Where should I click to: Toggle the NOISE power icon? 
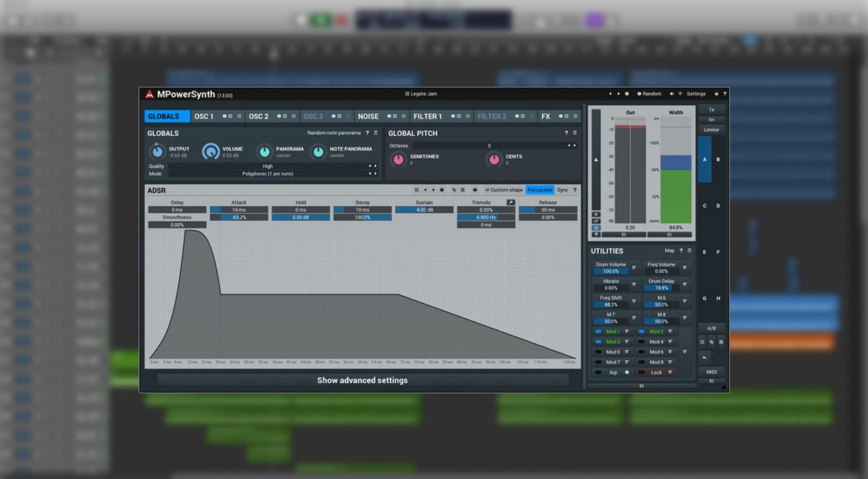coord(404,117)
